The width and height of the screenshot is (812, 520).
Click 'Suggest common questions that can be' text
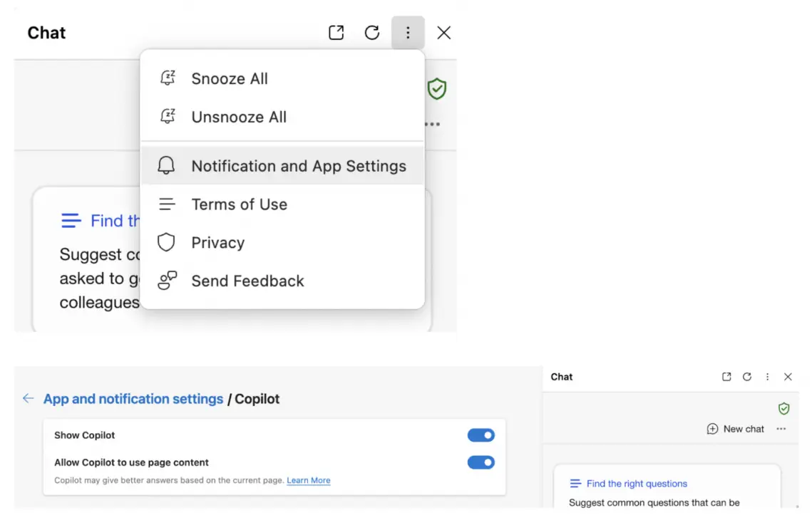pos(654,503)
